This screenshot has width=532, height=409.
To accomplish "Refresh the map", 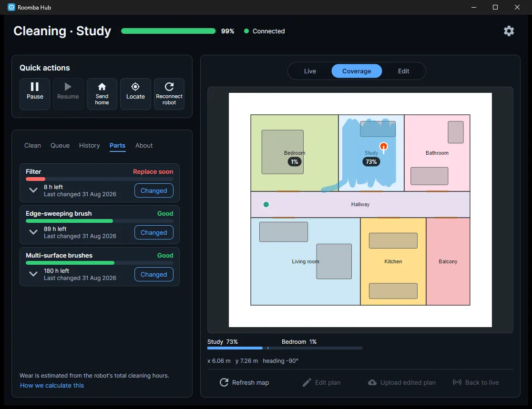I will click(244, 382).
